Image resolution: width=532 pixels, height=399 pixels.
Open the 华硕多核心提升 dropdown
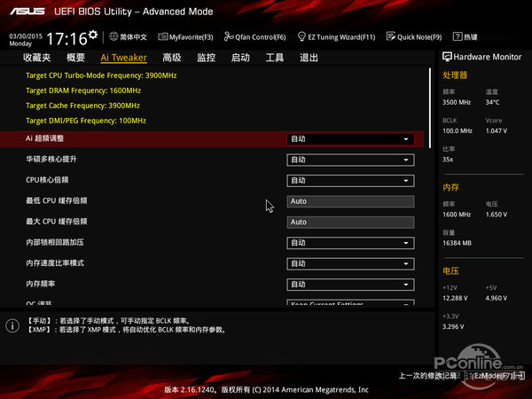(350, 160)
